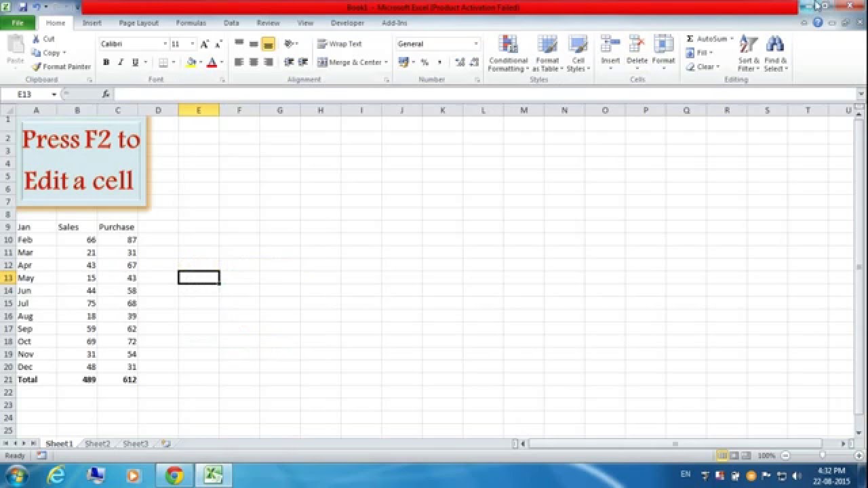868x488 pixels.
Task: Switch to the Formulas tab
Action: pos(191,23)
